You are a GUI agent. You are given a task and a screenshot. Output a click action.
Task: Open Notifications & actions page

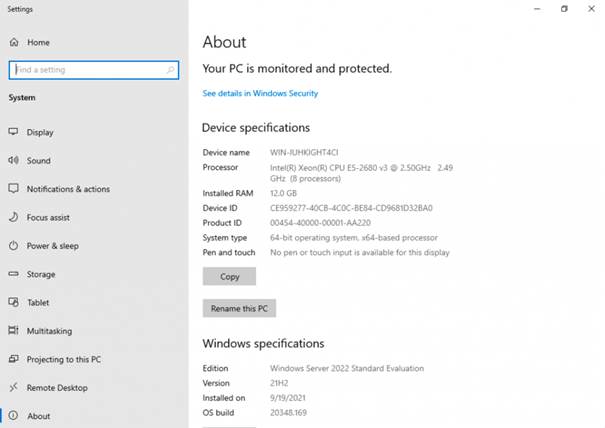[x=94, y=189]
